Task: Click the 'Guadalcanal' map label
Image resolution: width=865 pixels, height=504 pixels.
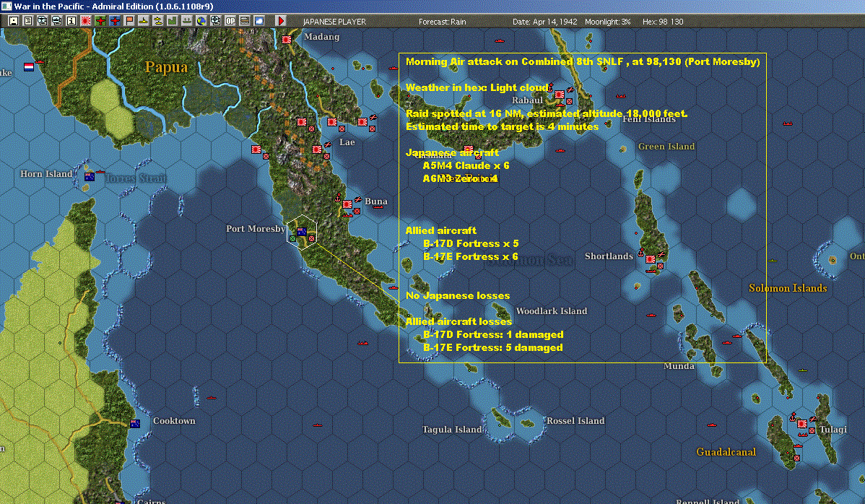Action: [x=726, y=451]
